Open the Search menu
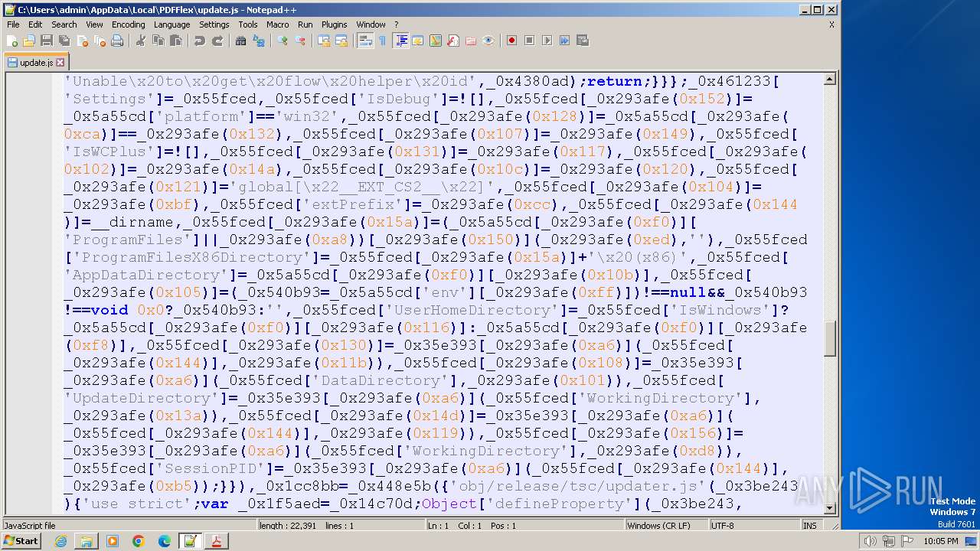This screenshot has width=980, height=551. (64, 24)
